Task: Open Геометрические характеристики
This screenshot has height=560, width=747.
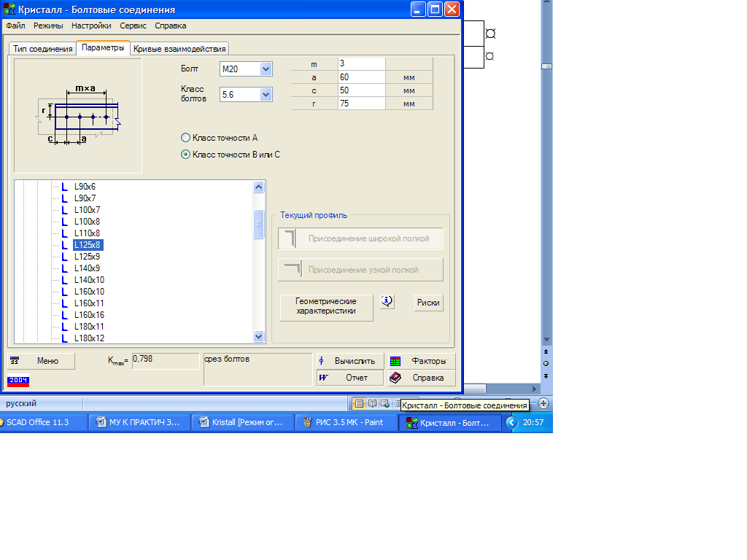Action: click(x=326, y=307)
